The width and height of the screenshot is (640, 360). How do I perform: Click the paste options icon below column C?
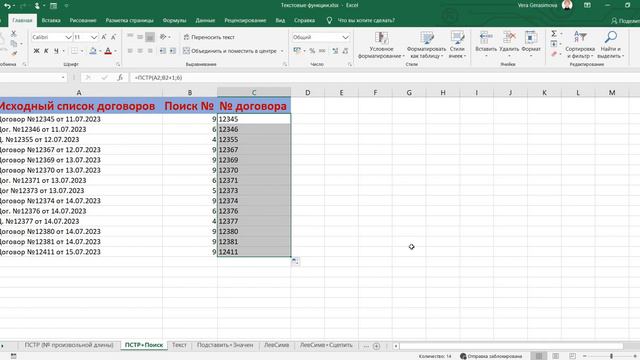(295, 262)
